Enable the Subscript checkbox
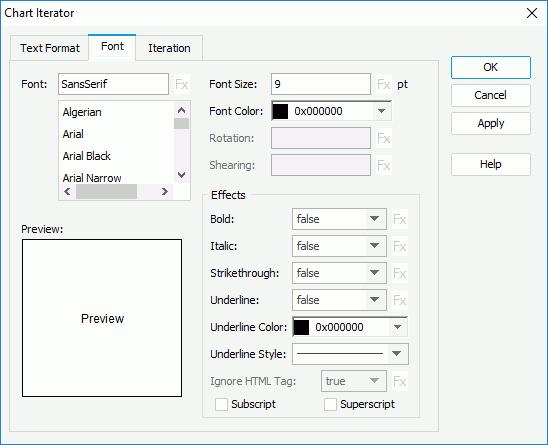548x445 pixels. pos(221,404)
